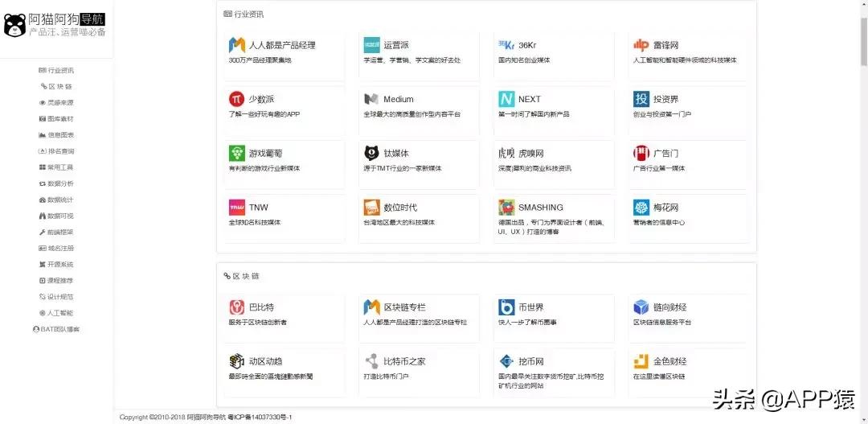
Task: Click the 投资界 logo icon
Action: 641,99
